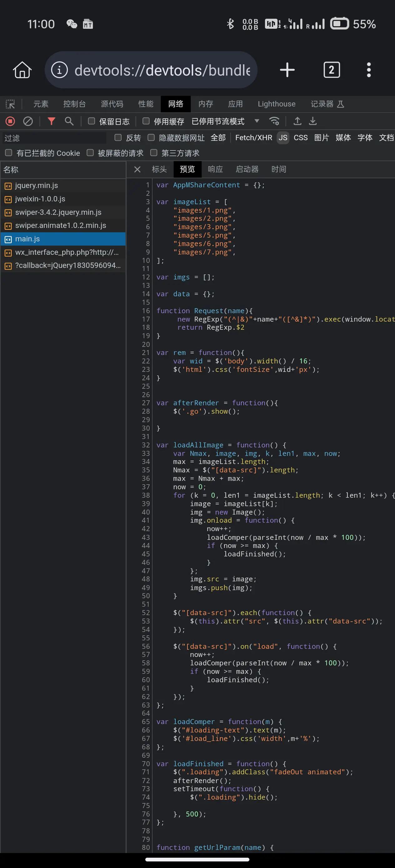Select the ?callback=jQuery1830596094 request row

pos(63,265)
